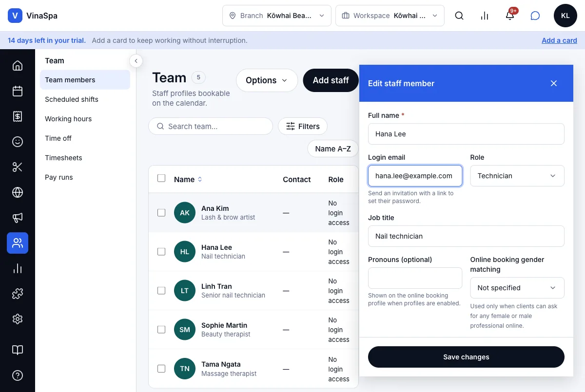Go to Working hours
The height and width of the screenshot is (392, 585).
[68, 119]
